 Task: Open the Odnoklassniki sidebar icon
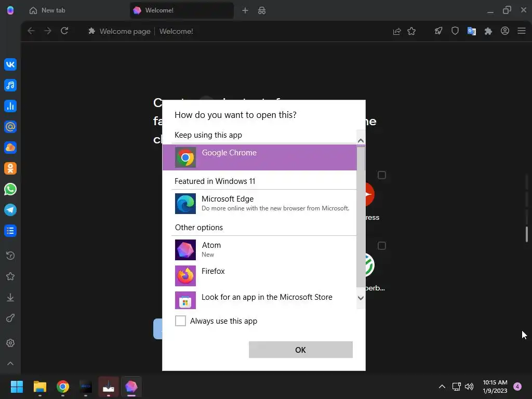pyautogui.click(x=10, y=168)
